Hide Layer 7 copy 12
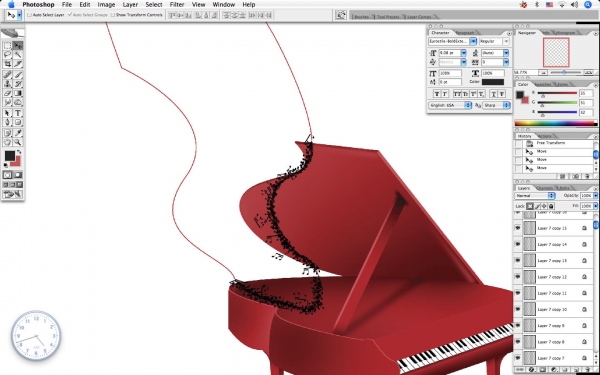The height and width of the screenshot is (375, 600). [518, 277]
